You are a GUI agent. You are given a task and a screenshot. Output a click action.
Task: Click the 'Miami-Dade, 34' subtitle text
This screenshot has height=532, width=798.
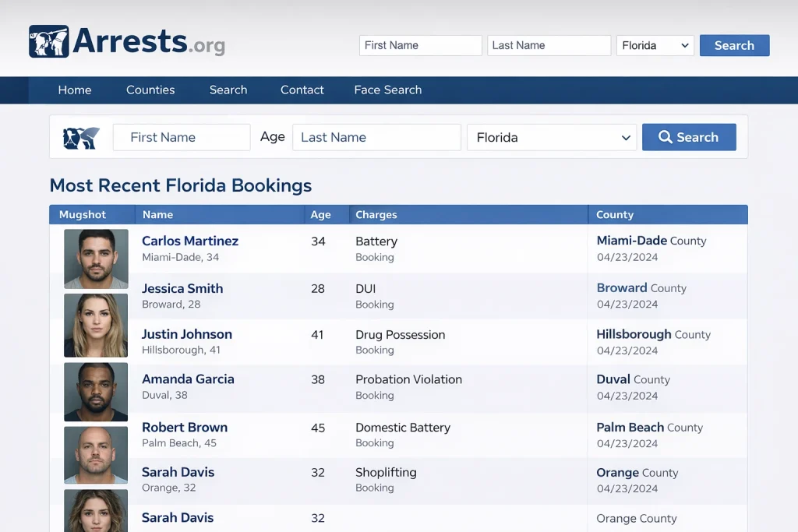[180, 257]
